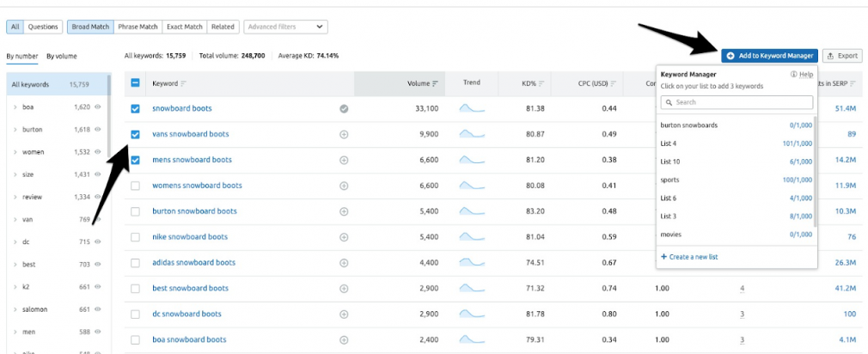Click the Keyword Manager search field
The width and height of the screenshot is (868, 354).
point(737,102)
